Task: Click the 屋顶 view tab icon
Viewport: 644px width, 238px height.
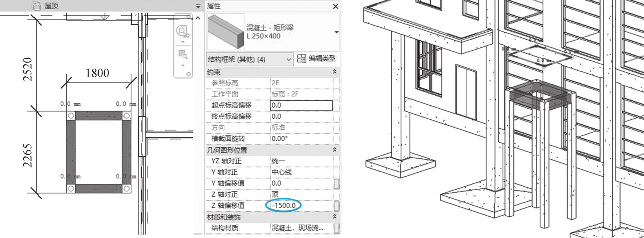Action: (x=36, y=5)
